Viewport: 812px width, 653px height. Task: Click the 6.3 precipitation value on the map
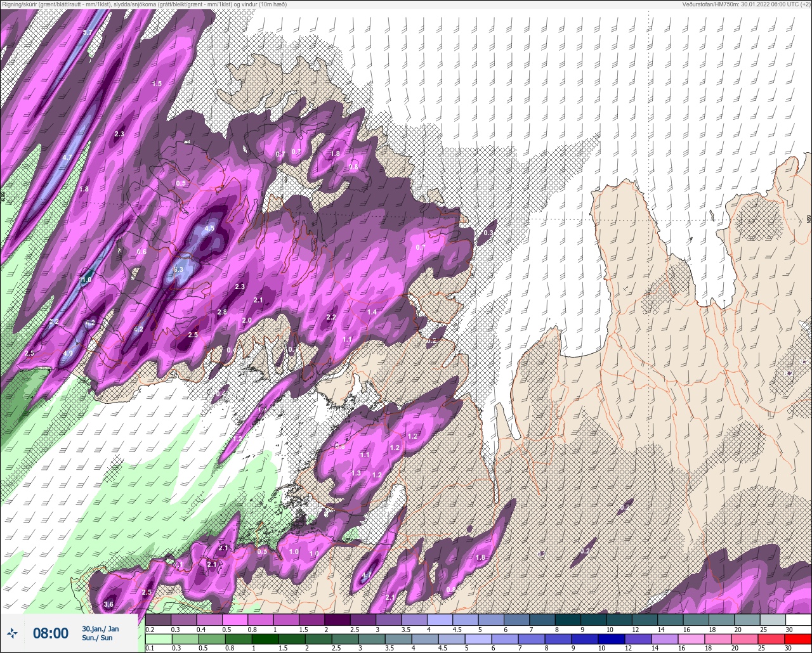[178, 269]
